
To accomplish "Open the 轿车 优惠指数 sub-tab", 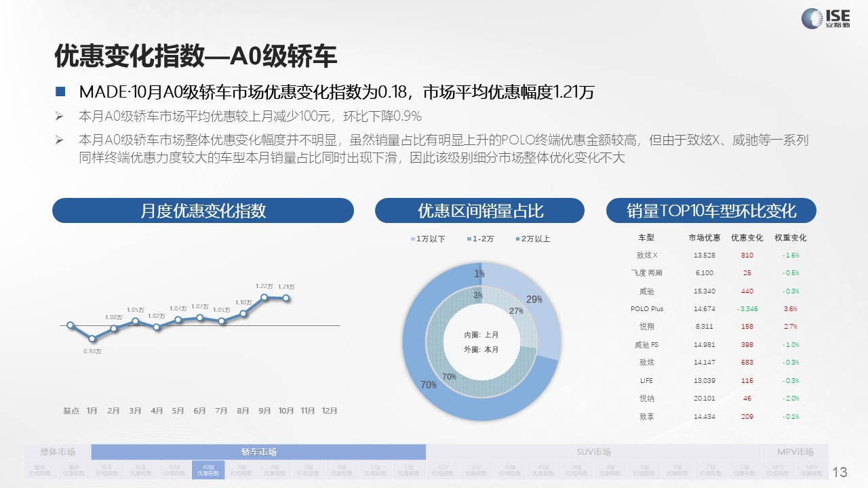I will 141,470.
